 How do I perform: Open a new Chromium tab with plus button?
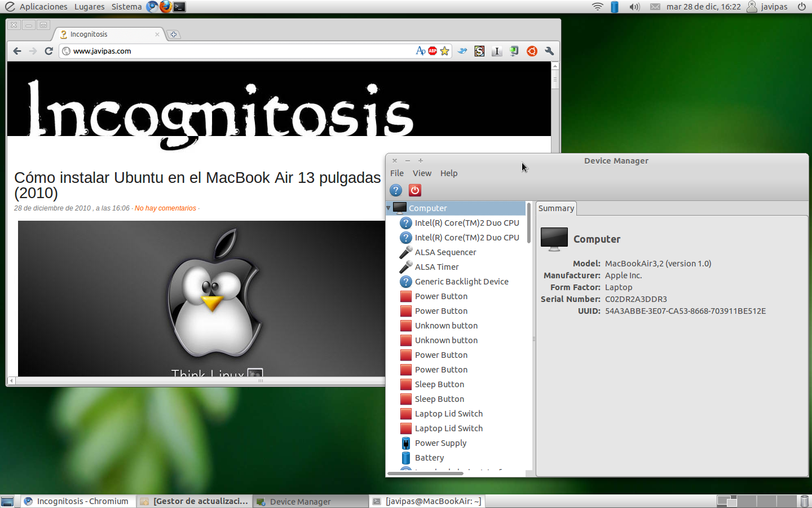(174, 34)
